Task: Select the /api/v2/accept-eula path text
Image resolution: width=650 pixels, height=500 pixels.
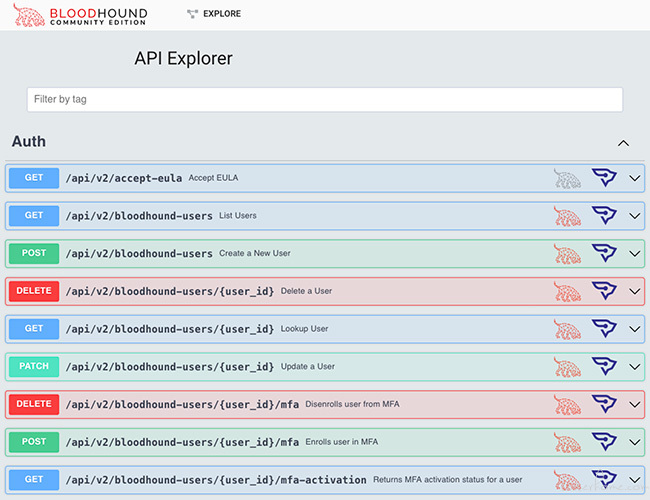Action: (x=124, y=178)
